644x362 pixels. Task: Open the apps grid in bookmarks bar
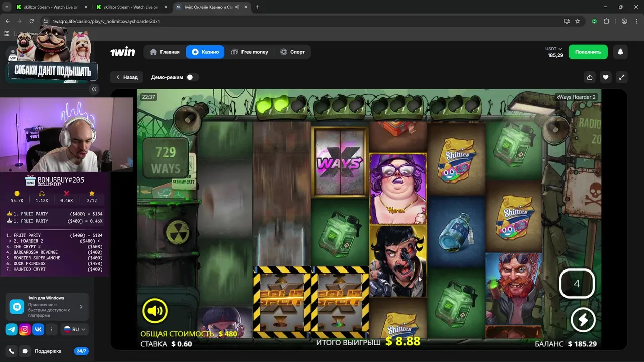[7, 34]
